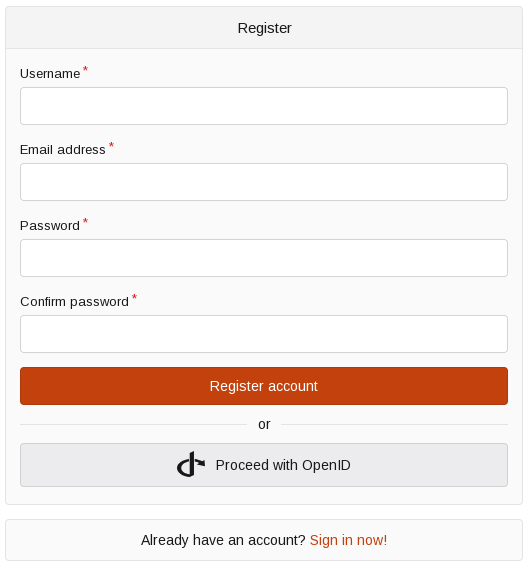The height and width of the screenshot is (571, 530).
Task: Select the Password text box
Action: [264, 258]
